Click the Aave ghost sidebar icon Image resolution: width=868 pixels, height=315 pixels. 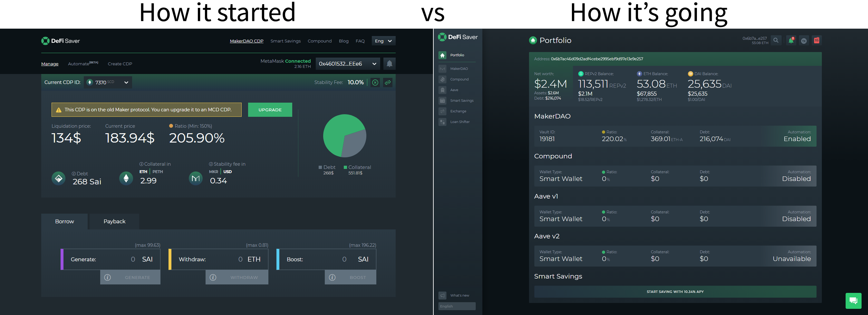point(442,90)
